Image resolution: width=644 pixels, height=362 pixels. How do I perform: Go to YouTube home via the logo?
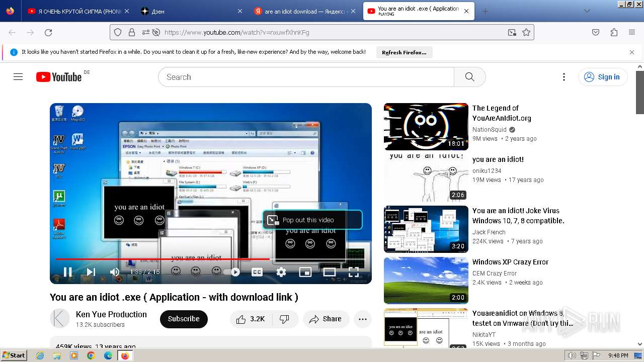[59, 77]
